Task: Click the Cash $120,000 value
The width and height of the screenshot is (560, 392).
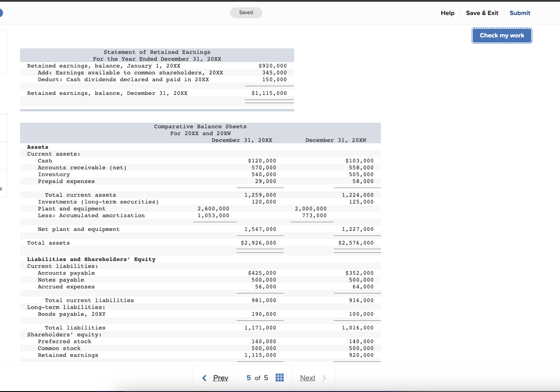Action: (x=262, y=161)
